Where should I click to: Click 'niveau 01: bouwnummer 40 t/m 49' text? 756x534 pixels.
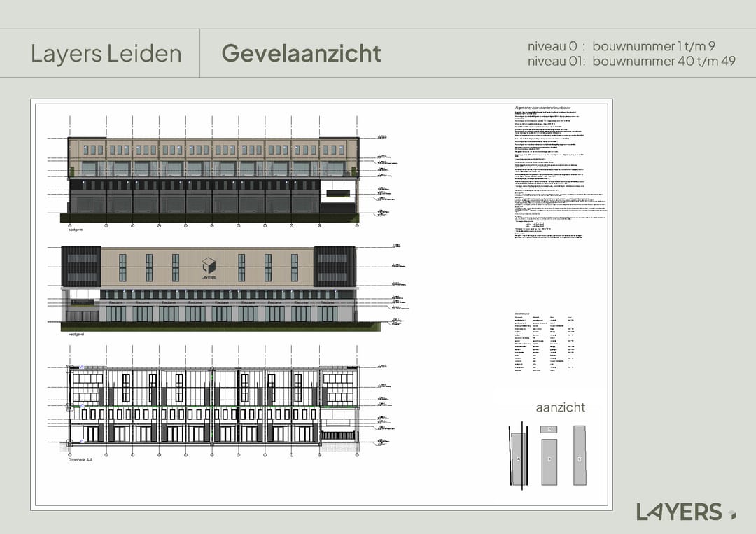point(631,61)
